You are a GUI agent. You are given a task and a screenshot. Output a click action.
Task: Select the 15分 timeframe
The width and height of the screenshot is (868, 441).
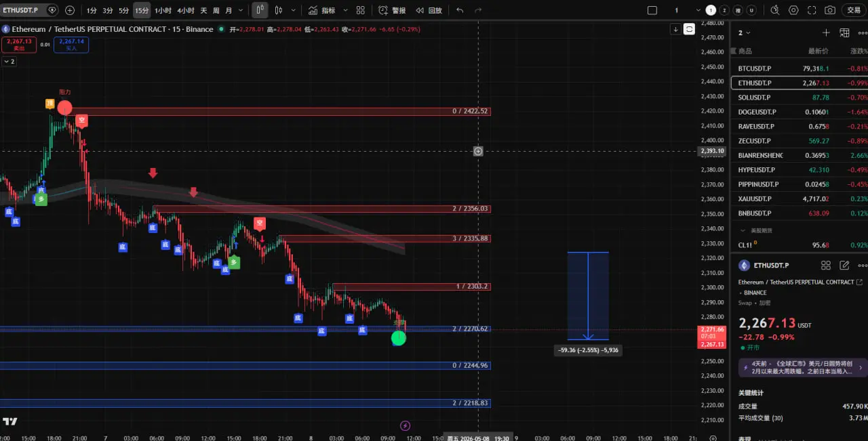[142, 10]
